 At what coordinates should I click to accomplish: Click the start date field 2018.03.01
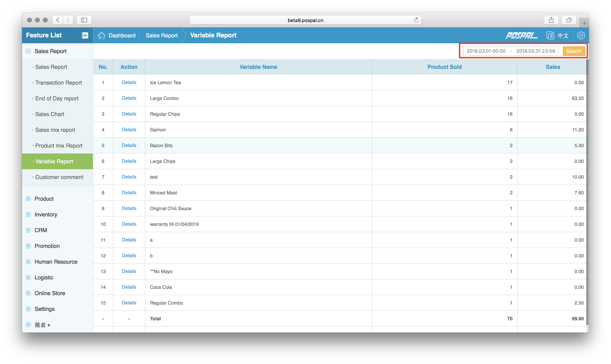coord(486,51)
